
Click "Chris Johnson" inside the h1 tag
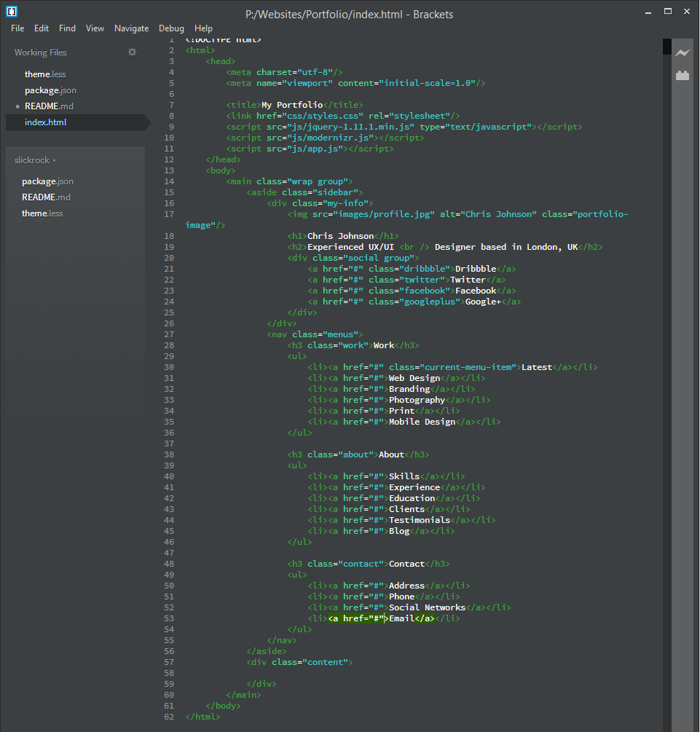(x=340, y=236)
